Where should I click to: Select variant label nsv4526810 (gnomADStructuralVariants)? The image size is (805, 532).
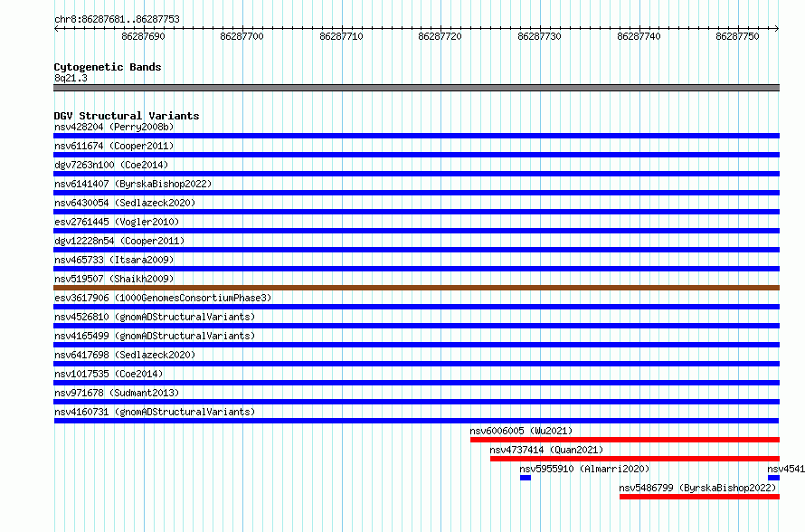[155, 317]
